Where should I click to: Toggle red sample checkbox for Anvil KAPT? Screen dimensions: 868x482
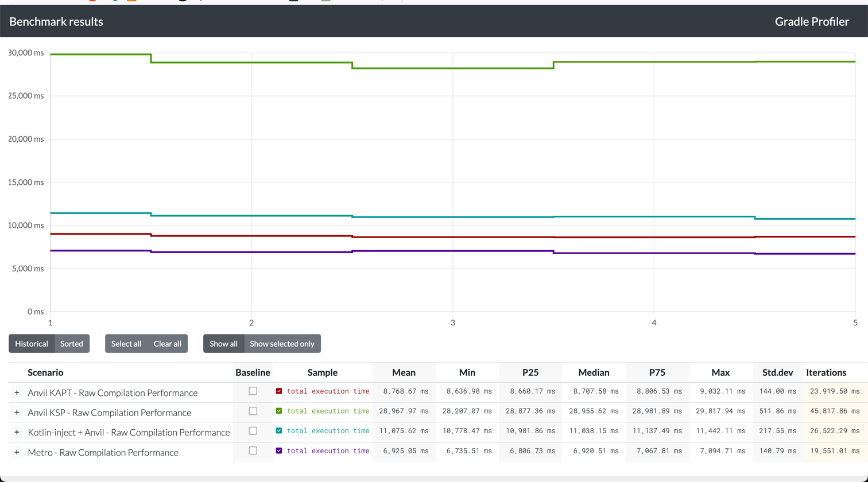click(x=279, y=391)
